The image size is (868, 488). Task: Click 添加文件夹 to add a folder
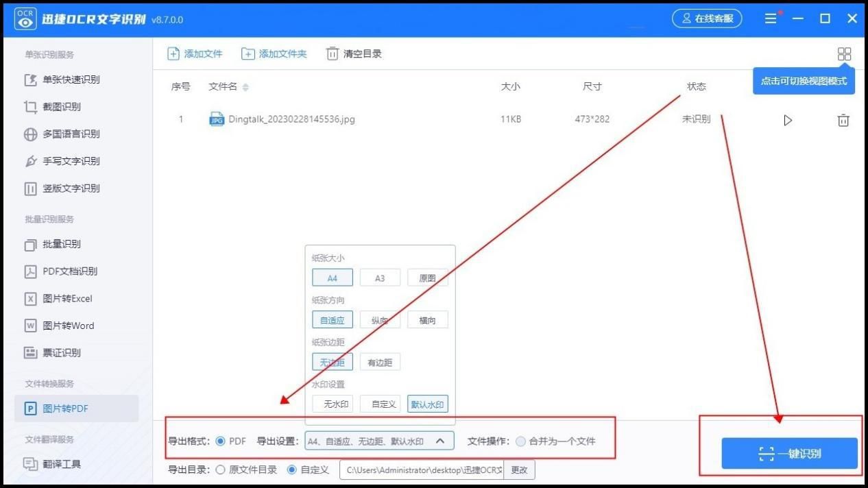(274, 53)
